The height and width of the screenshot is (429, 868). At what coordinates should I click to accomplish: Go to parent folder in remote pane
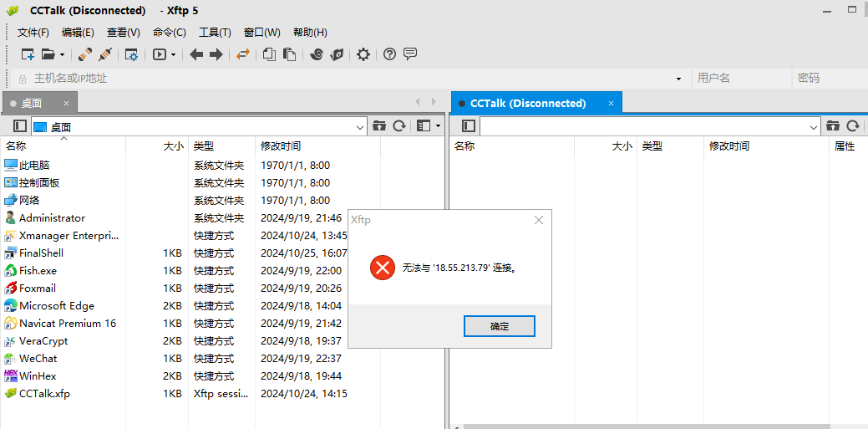[833, 125]
